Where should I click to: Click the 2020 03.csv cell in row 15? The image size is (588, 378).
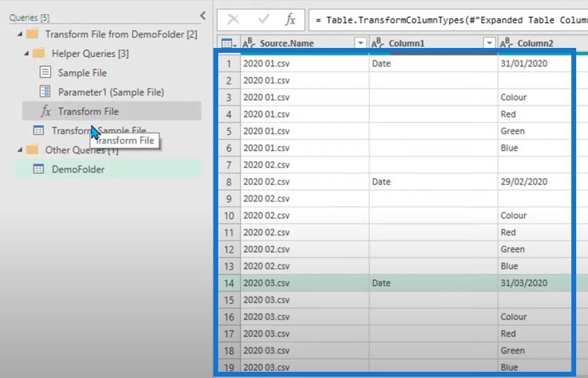pyautogui.click(x=305, y=299)
